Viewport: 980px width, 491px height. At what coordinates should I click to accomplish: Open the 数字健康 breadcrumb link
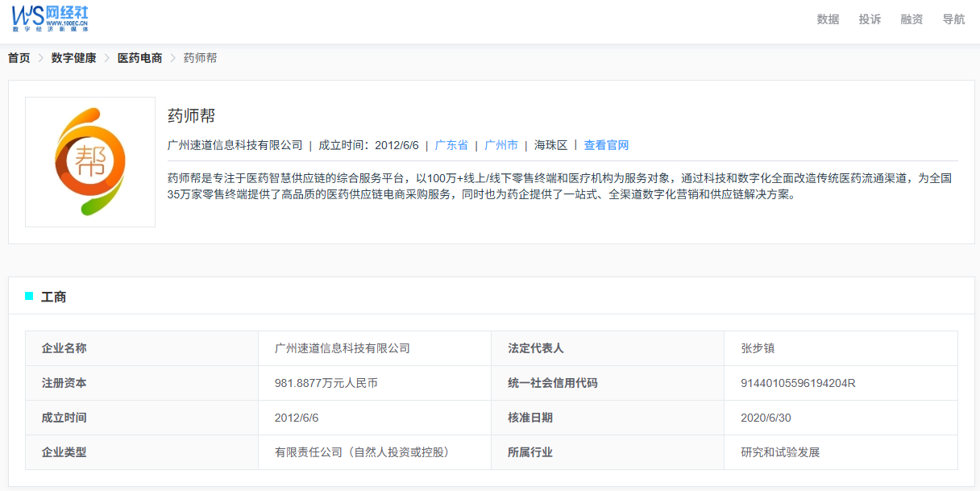click(x=73, y=58)
